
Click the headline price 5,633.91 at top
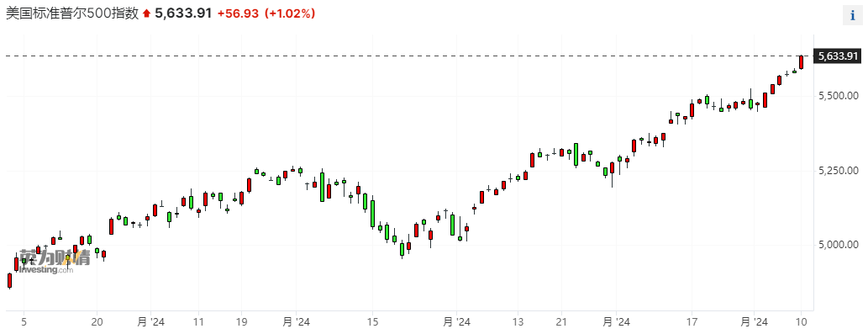(x=183, y=13)
